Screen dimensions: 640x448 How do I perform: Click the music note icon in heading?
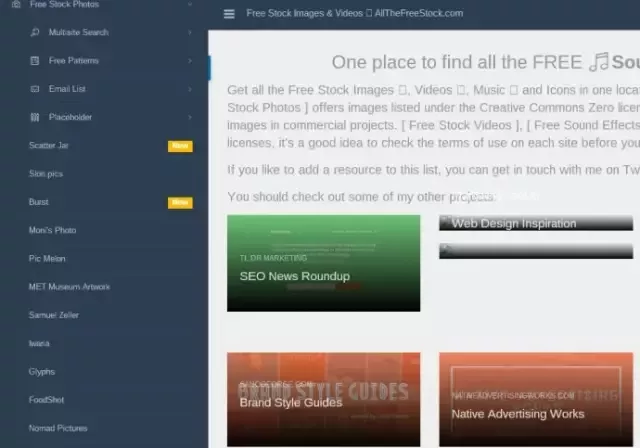[598, 63]
